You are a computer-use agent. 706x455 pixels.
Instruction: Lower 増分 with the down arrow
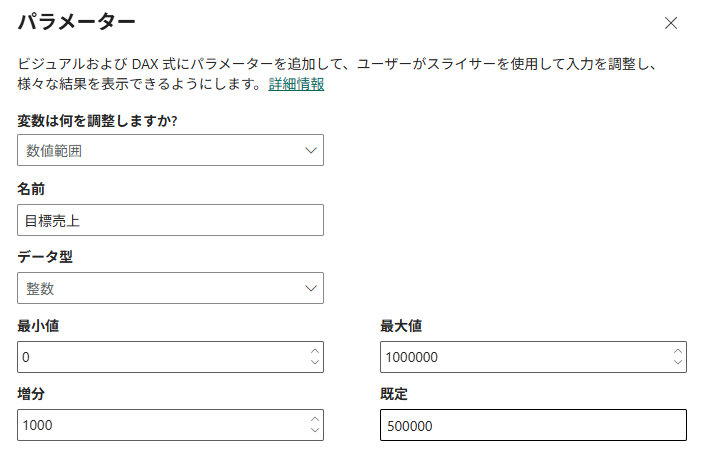(x=315, y=430)
